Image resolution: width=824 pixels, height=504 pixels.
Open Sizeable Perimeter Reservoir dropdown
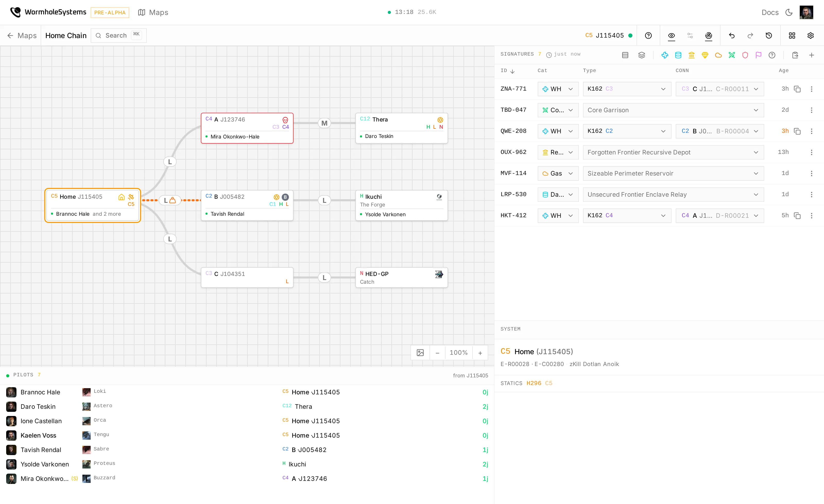[x=673, y=173]
